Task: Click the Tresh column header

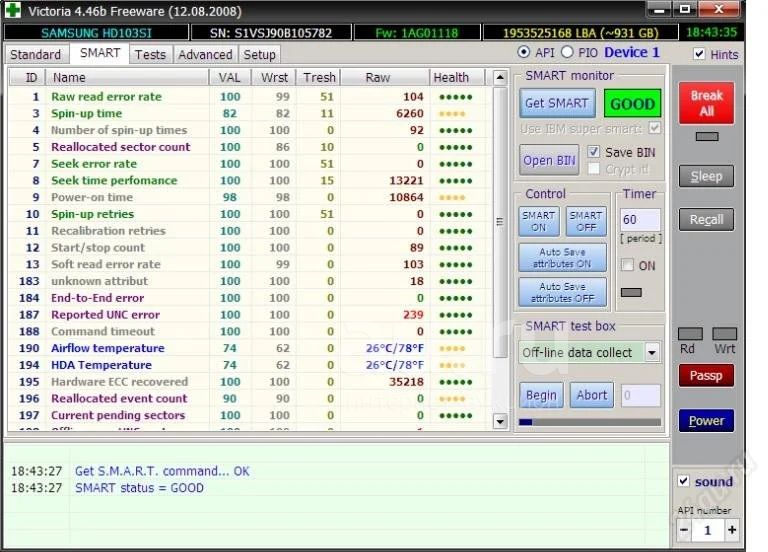Action: (x=319, y=77)
